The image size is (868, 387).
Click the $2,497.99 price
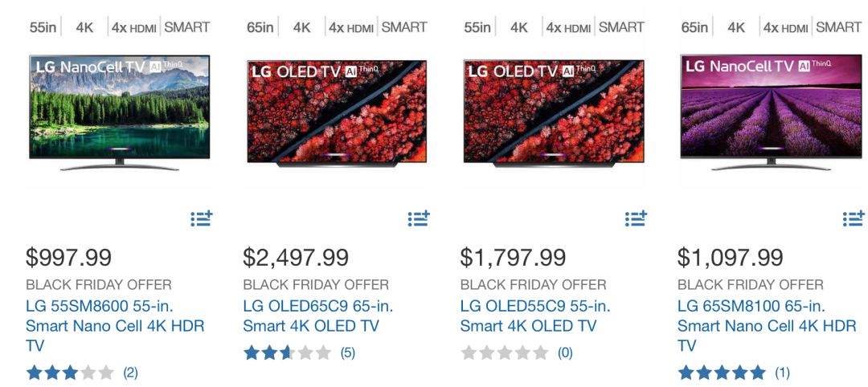pos(296,258)
